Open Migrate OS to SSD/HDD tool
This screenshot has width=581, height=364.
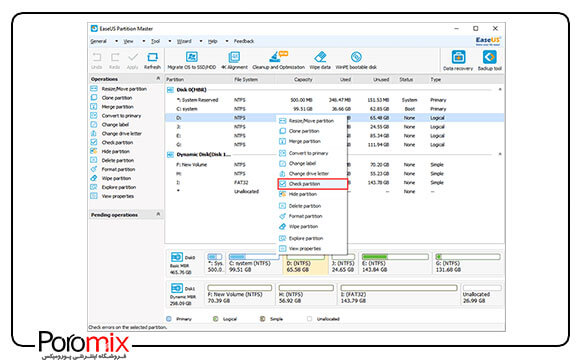click(192, 61)
